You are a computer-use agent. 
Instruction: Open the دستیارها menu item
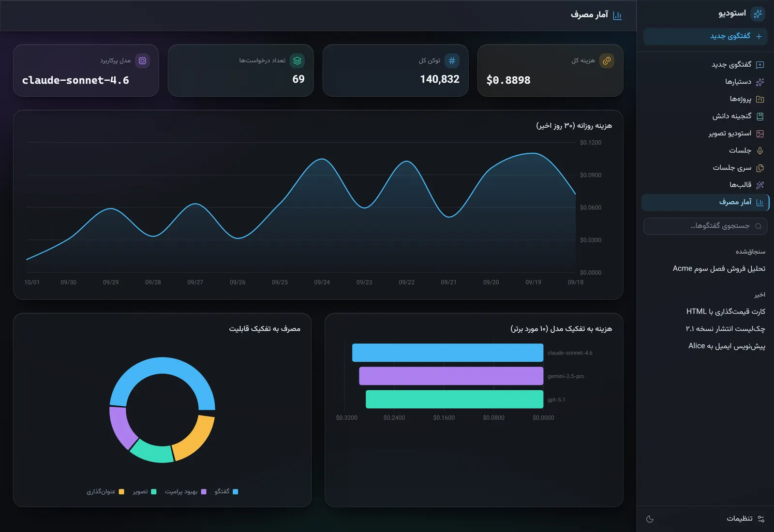coord(705,82)
